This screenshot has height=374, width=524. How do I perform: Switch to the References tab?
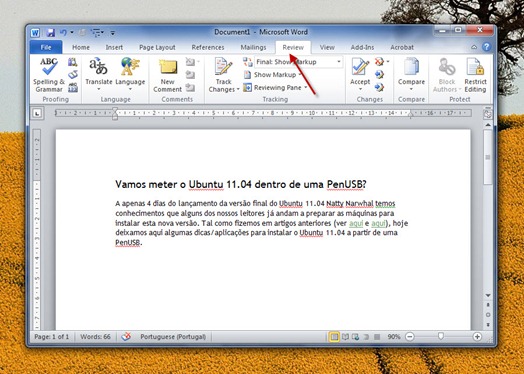click(208, 47)
